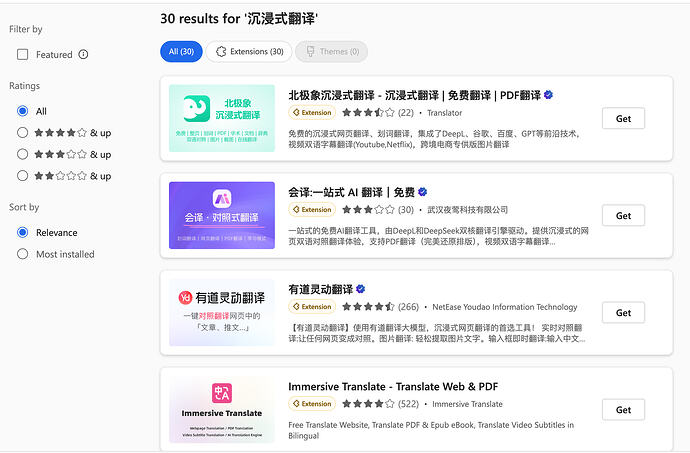Click the 北极象沉浸式翻译 extension logo thumbnail
The width and height of the screenshot is (690, 453).
tap(221, 119)
